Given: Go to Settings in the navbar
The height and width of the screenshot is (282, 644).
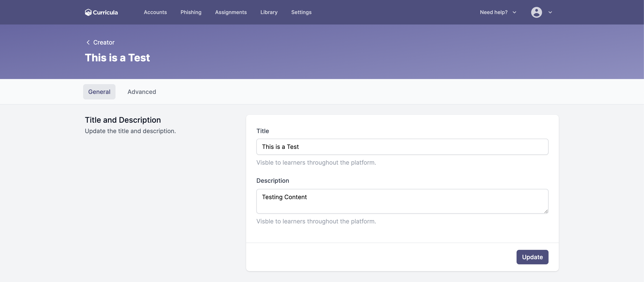Looking at the screenshot, I should click(301, 12).
